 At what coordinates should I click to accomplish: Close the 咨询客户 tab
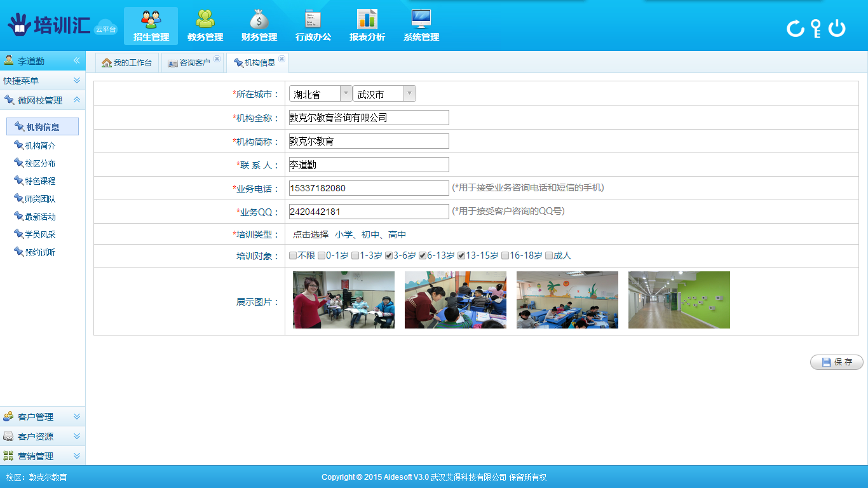coord(217,58)
